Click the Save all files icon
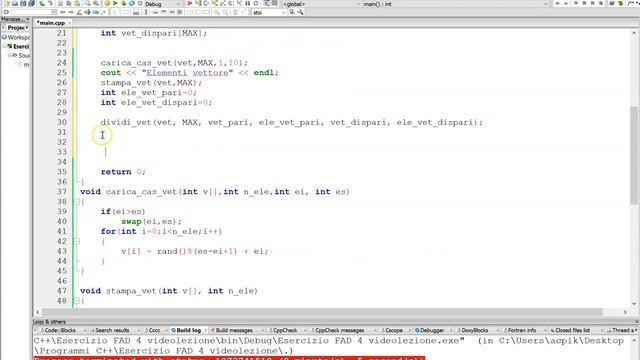The image size is (640, 360). [x=31, y=3]
